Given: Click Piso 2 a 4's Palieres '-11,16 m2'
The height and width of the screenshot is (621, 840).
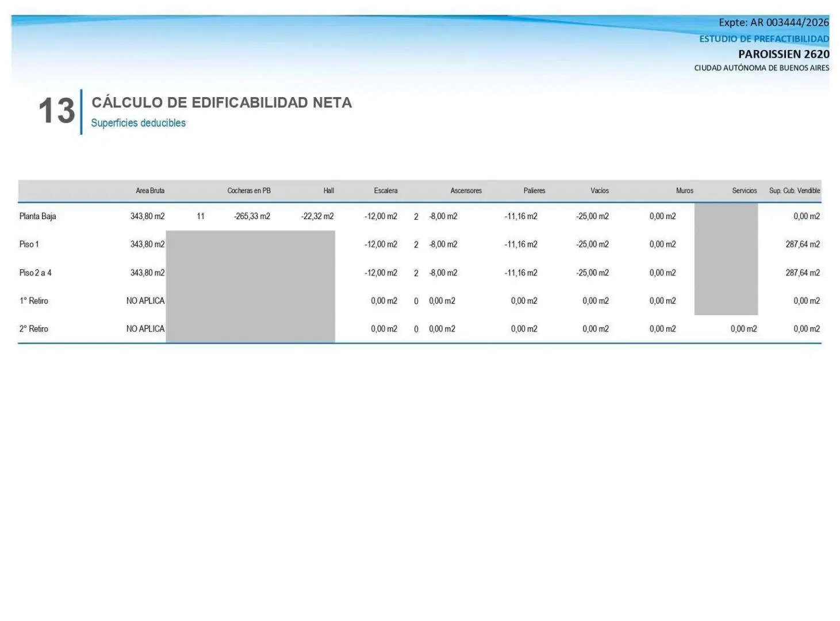Looking at the screenshot, I should pyautogui.click(x=521, y=273).
